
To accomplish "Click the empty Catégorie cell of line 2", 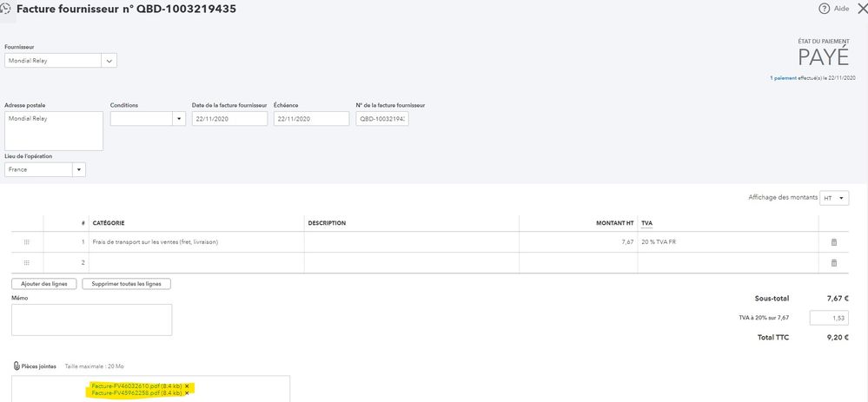I will (196, 263).
